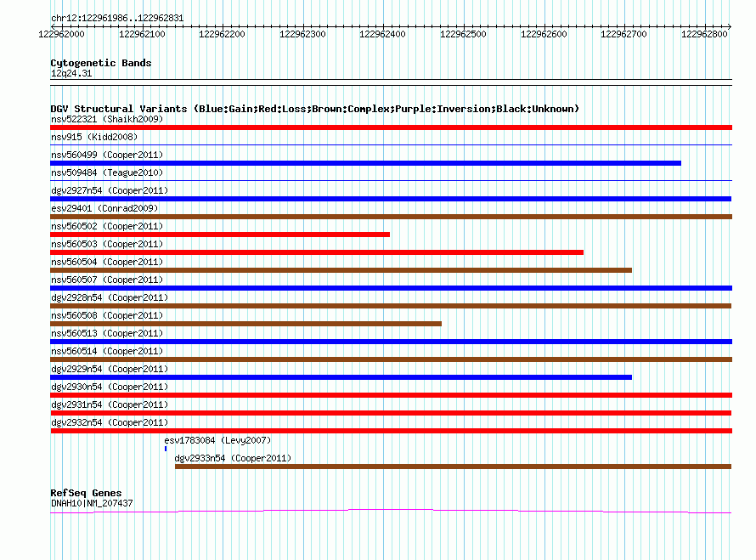Viewport: 756px width, 560px height.
Task: Click the 122962700 ruler tick label
Action: (623, 34)
